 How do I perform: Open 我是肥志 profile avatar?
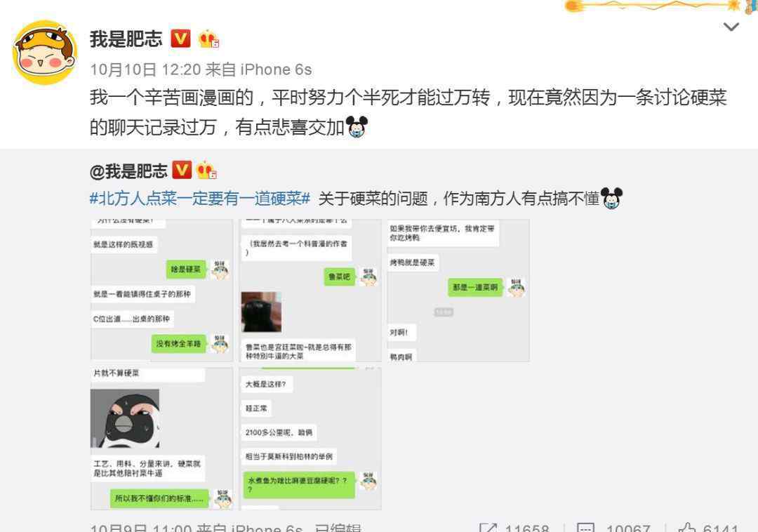(x=44, y=52)
